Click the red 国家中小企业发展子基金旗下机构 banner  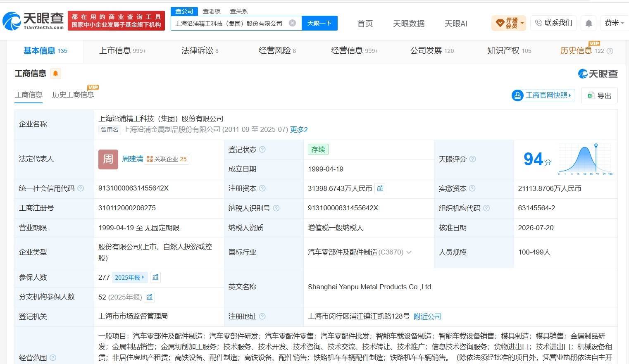116,21
